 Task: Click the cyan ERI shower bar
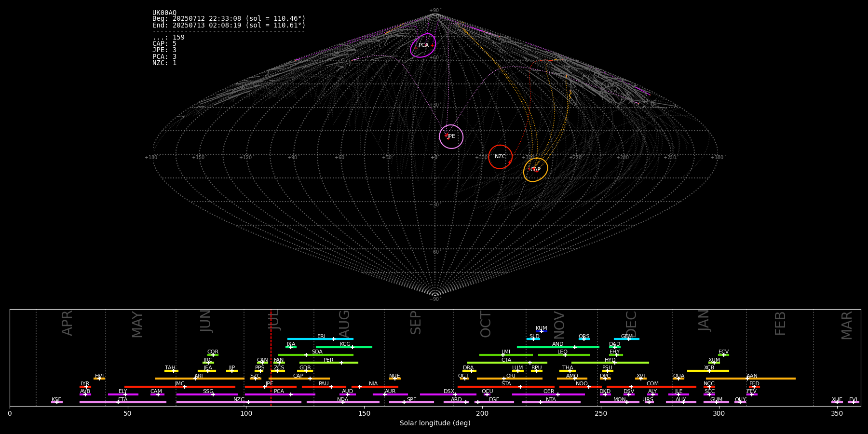pos(320,339)
